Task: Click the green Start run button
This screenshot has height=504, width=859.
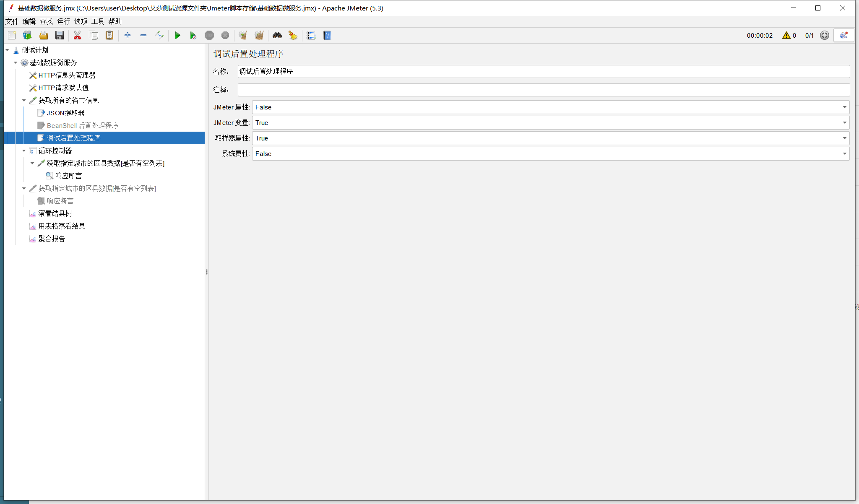Action: pyautogui.click(x=177, y=36)
